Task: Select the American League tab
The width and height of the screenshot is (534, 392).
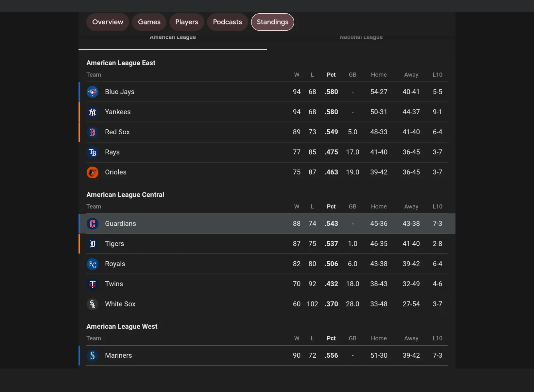Action: click(x=173, y=38)
